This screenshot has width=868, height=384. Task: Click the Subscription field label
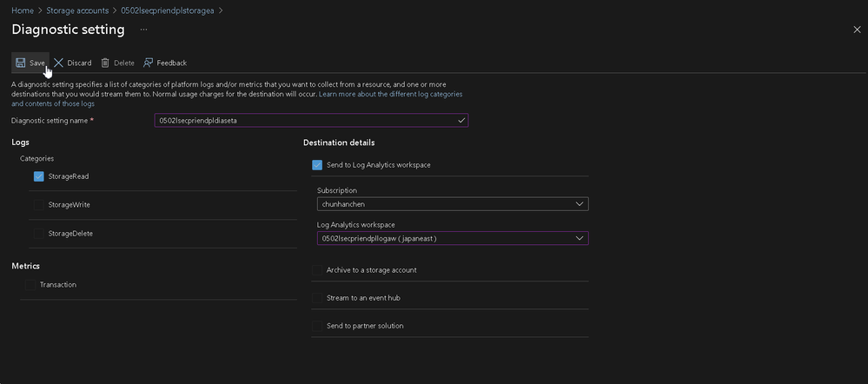click(x=337, y=190)
